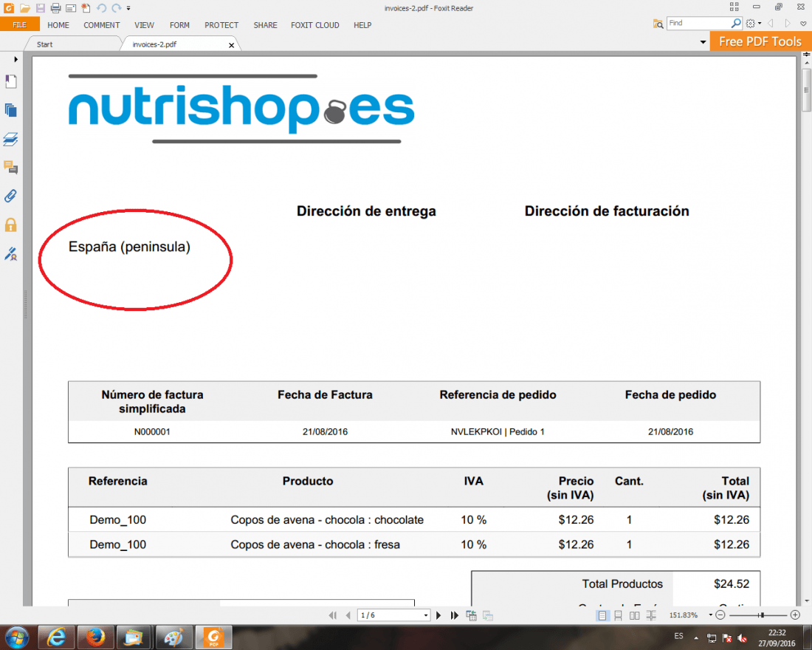
Task: Click the Save diskette icon
Action: (x=41, y=8)
